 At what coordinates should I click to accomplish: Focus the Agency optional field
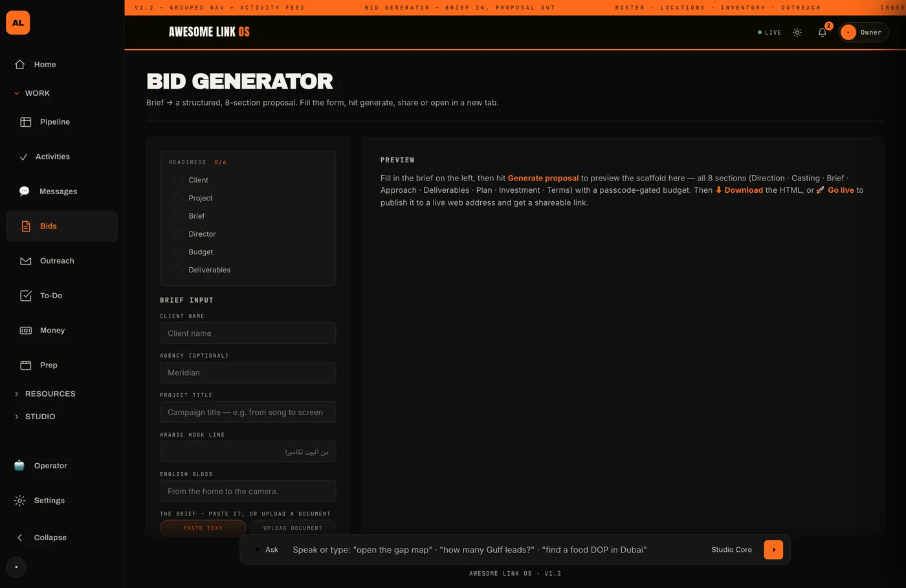point(248,373)
